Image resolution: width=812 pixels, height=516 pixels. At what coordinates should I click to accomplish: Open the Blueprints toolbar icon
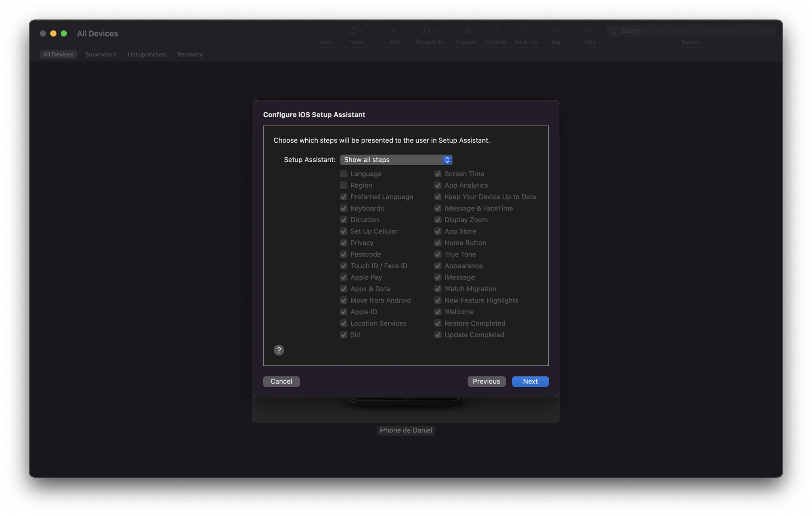(x=426, y=31)
